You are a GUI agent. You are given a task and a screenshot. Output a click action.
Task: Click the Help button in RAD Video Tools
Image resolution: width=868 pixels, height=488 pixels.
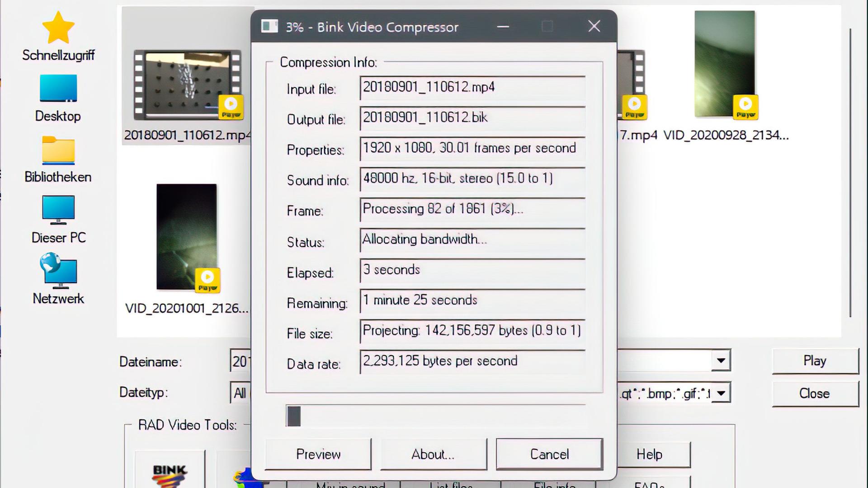pyautogui.click(x=654, y=454)
